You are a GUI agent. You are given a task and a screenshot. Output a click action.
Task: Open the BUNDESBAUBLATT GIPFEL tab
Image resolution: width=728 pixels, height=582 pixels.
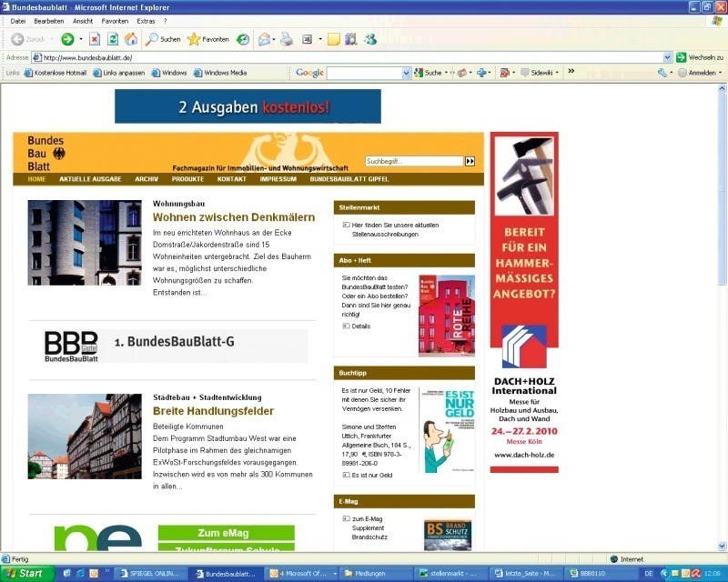tap(349, 179)
